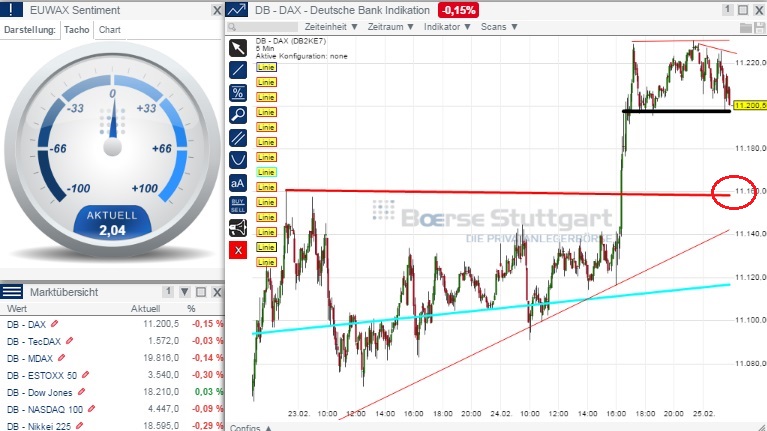Select the turquoise-highlighted Linie label
This screenshot has height=431, width=767.
[x=266, y=172]
